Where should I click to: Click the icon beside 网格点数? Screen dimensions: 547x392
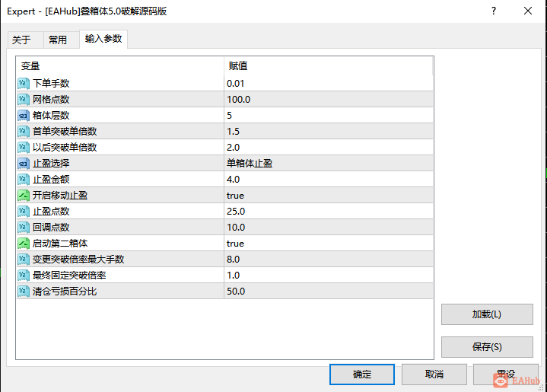(x=24, y=100)
